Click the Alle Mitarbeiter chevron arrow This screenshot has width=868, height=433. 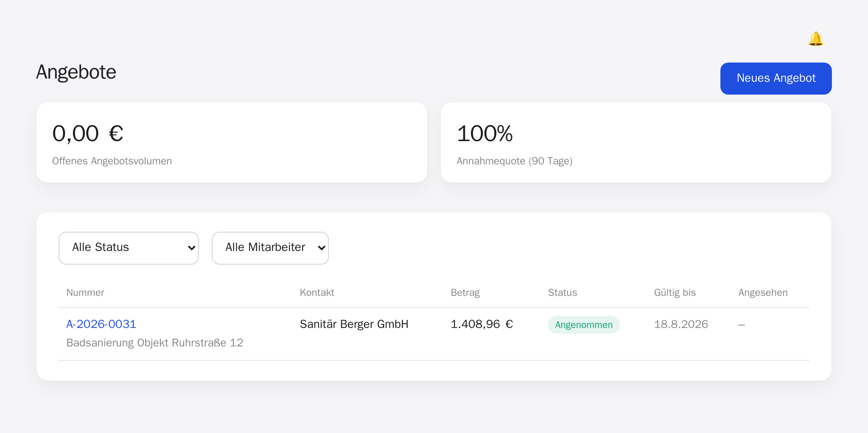pos(321,248)
